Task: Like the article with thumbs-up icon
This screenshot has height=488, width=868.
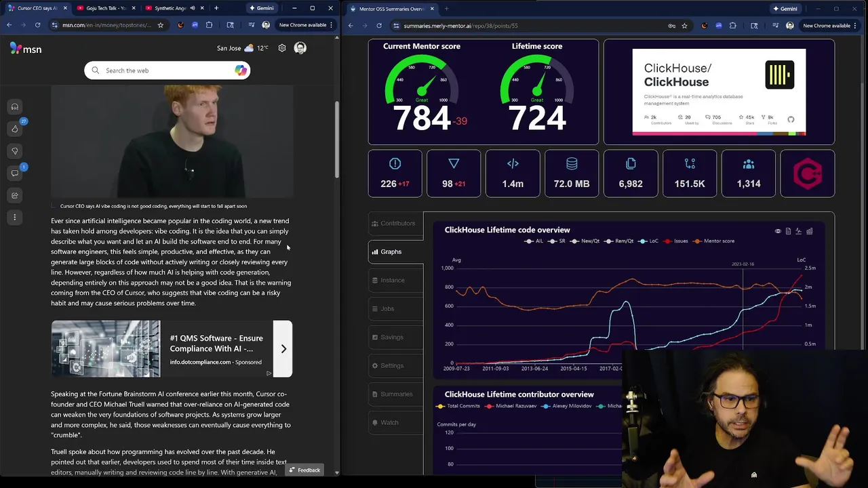Action: [x=15, y=129]
